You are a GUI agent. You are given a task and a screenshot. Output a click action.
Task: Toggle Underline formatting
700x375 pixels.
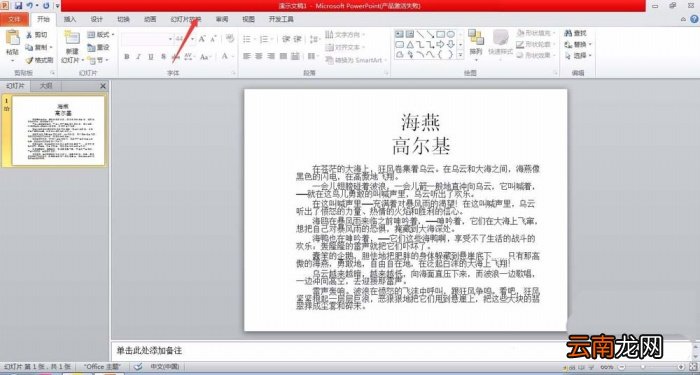point(150,57)
